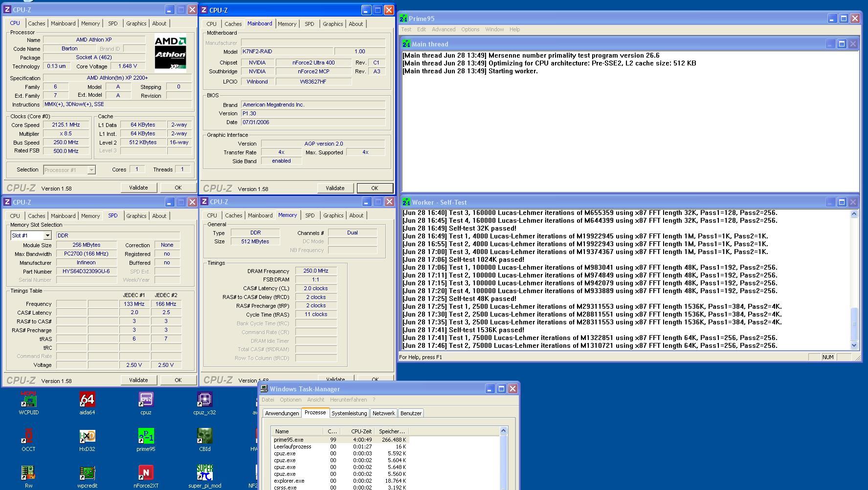
Task: Click OK in the SPD window
Action: (178, 380)
